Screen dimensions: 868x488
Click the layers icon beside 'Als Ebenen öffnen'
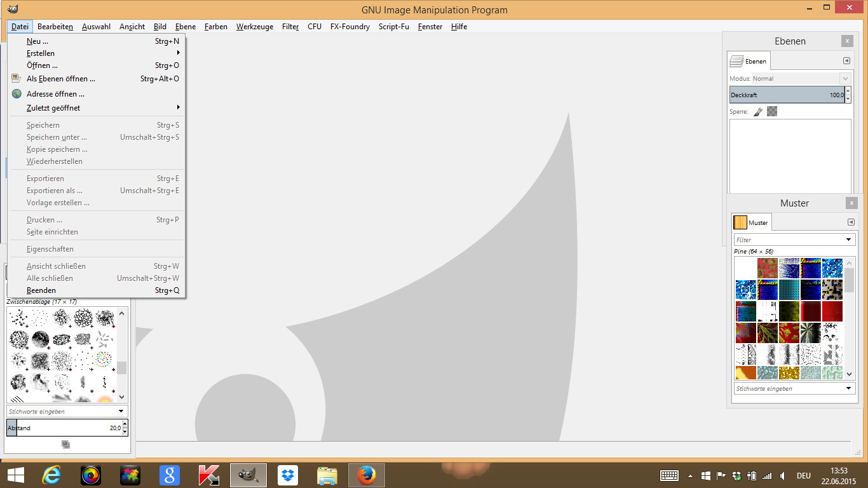tap(17, 79)
